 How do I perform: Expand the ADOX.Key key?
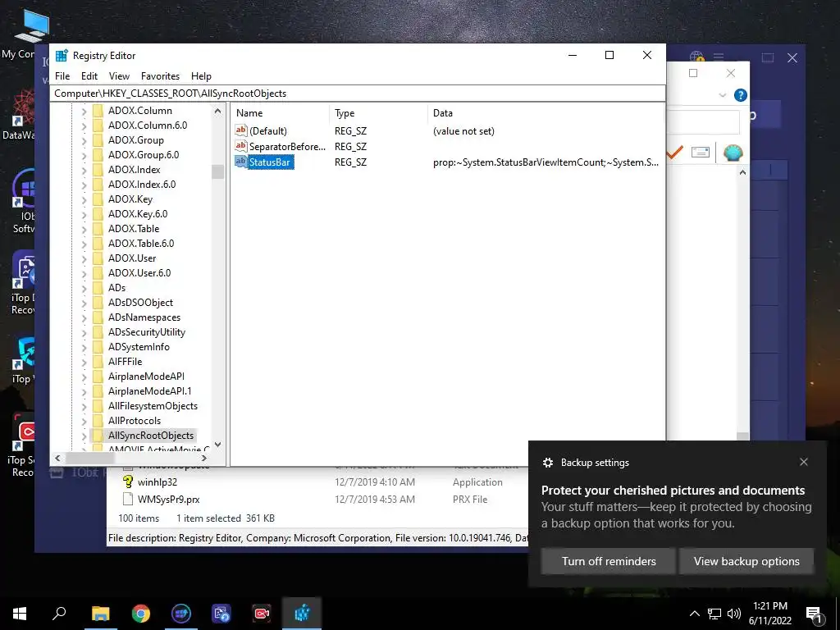[x=84, y=200]
